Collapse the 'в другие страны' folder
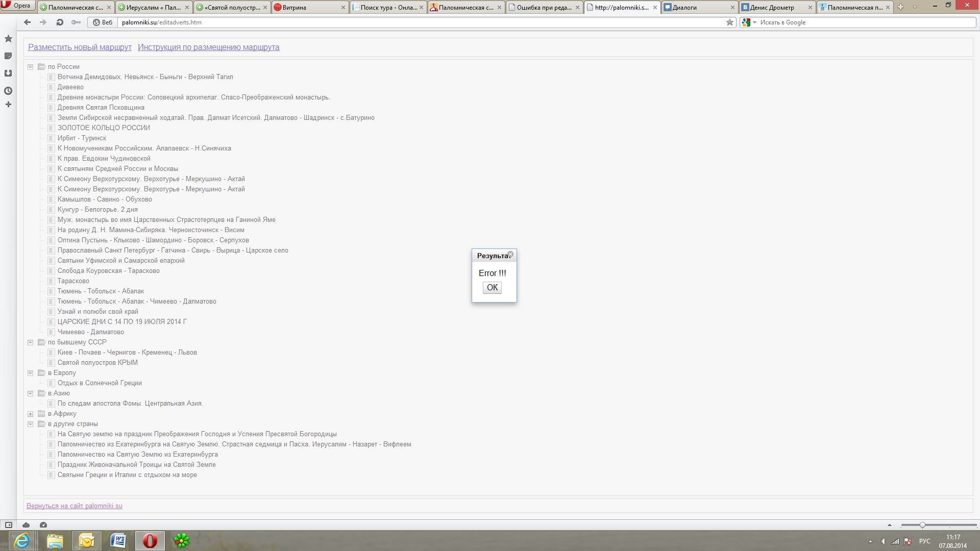 [31, 424]
